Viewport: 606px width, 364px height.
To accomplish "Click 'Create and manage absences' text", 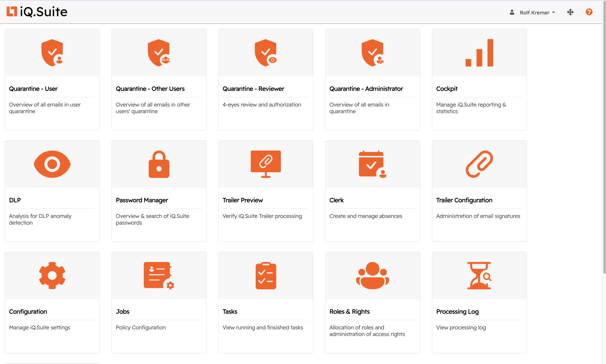I will point(365,216).
